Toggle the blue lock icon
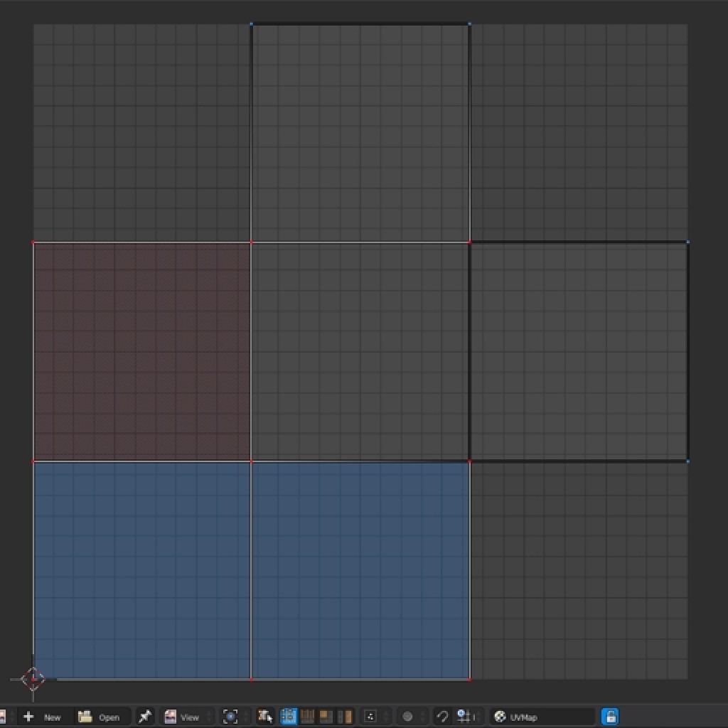The image size is (728, 728). [610, 717]
